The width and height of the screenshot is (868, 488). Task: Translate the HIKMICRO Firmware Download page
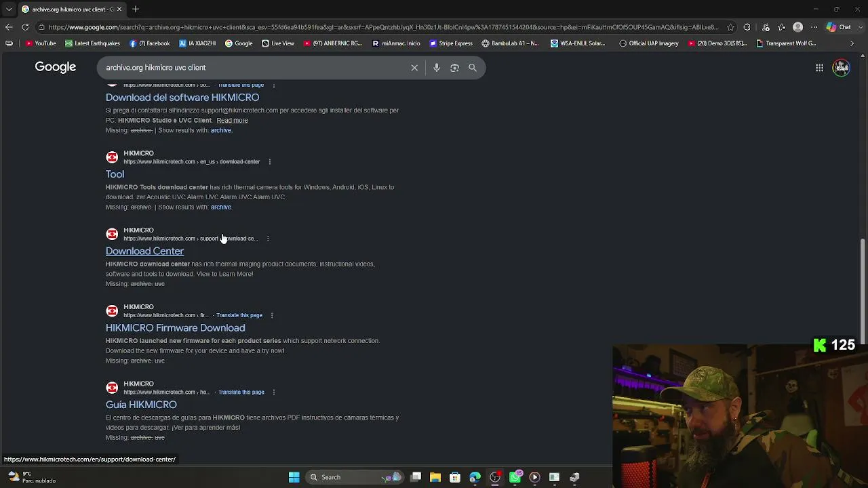pos(239,315)
